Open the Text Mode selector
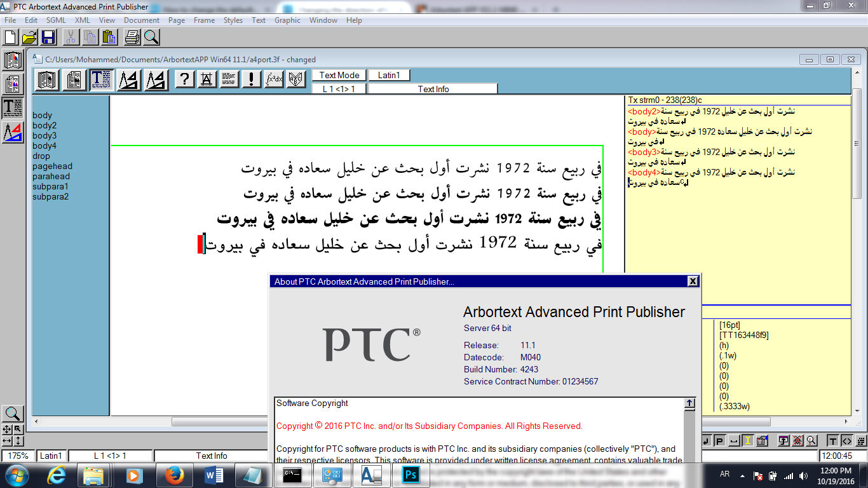 coord(339,74)
